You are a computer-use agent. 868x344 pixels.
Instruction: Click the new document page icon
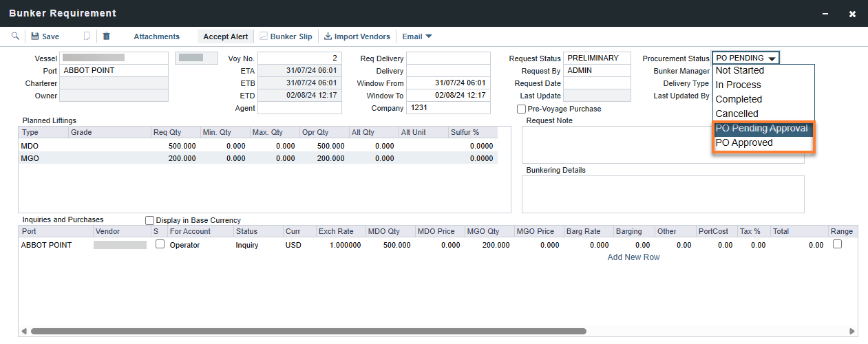click(x=87, y=36)
